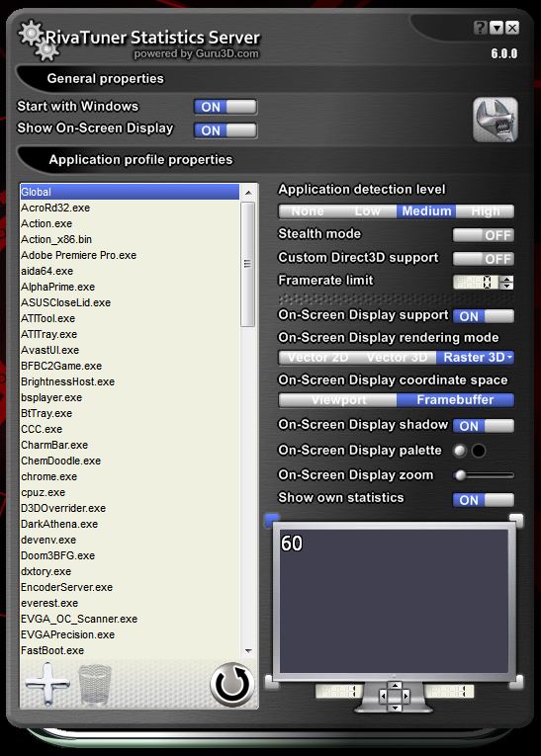Click the gear logo icon in the title
The height and width of the screenshot is (756, 541).
[x=39, y=41]
